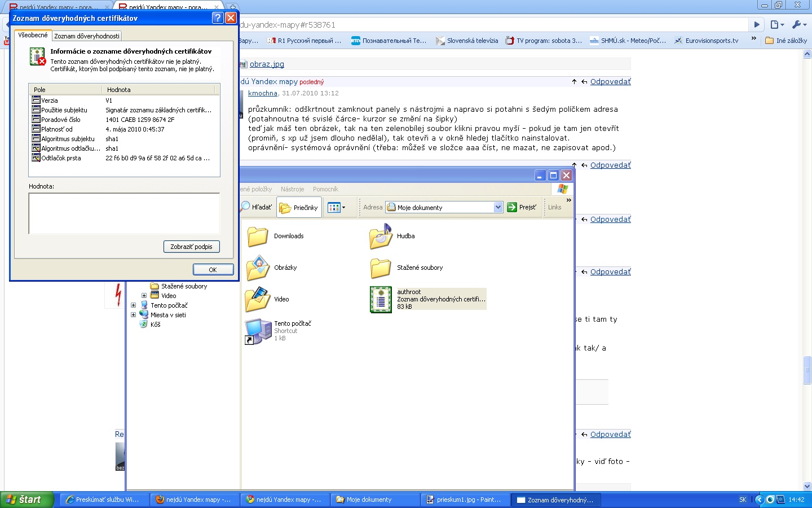Image resolution: width=812 pixels, height=508 pixels.
Task: Switch to Všeobecné tab in dialog
Action: point(33,35)
